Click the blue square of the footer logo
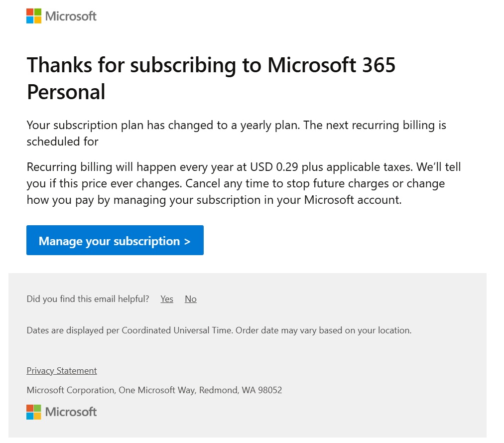504x443 pixels. pyautogui.click(x=30, y=416)
